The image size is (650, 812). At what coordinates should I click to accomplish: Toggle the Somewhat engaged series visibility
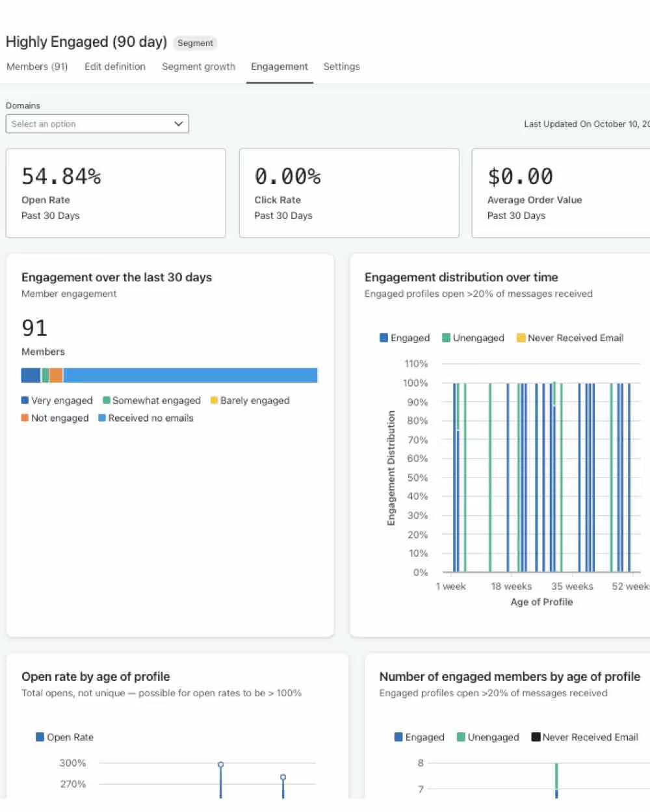point(106,400)
